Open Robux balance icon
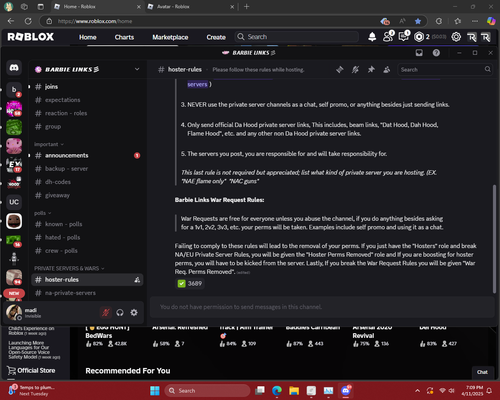The image size is (500, 400). pyautogui.click(x=419, y=37)
